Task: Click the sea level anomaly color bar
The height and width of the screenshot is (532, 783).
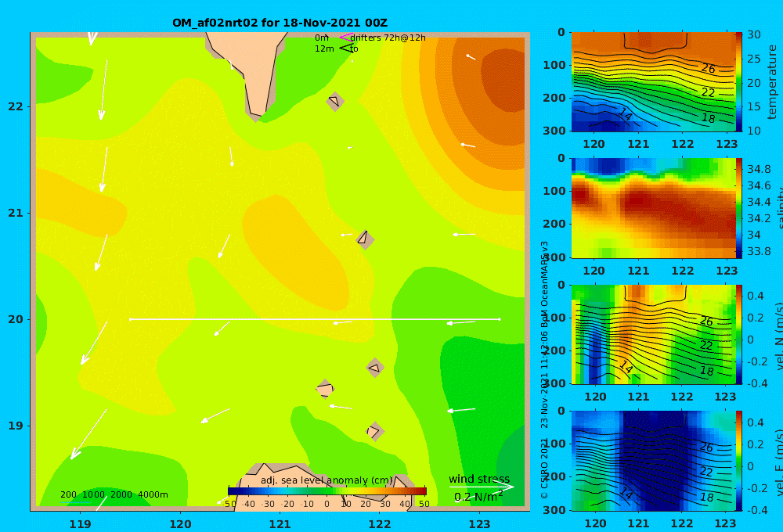Action: tap(327, 491)
